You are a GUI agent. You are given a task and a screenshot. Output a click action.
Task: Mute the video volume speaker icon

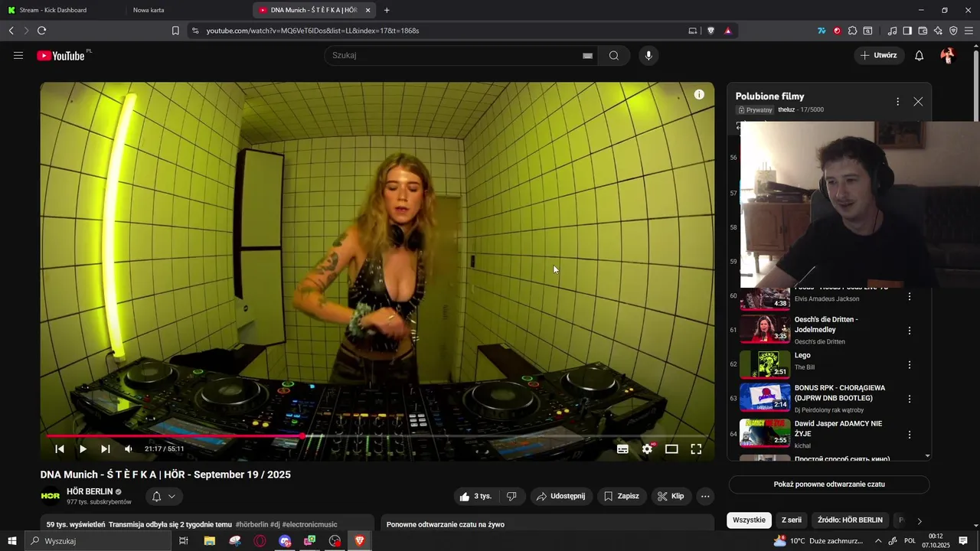[x=129, y=449]
